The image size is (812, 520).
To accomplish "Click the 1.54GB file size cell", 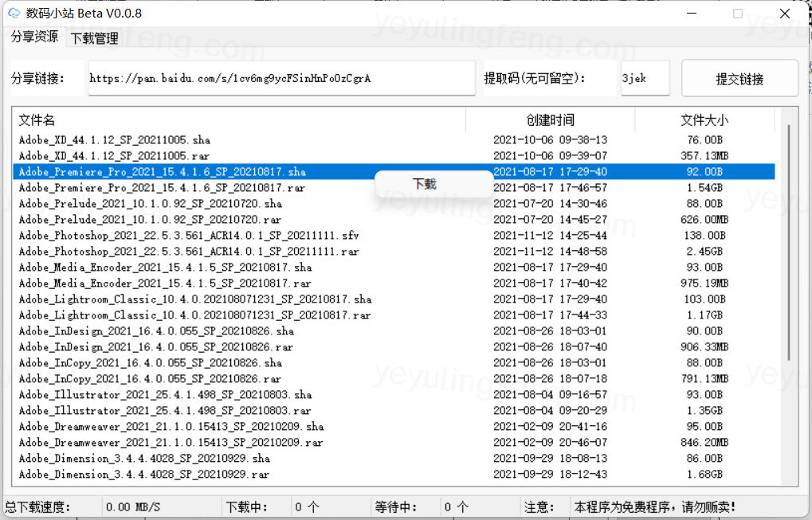I will point(704,188).
